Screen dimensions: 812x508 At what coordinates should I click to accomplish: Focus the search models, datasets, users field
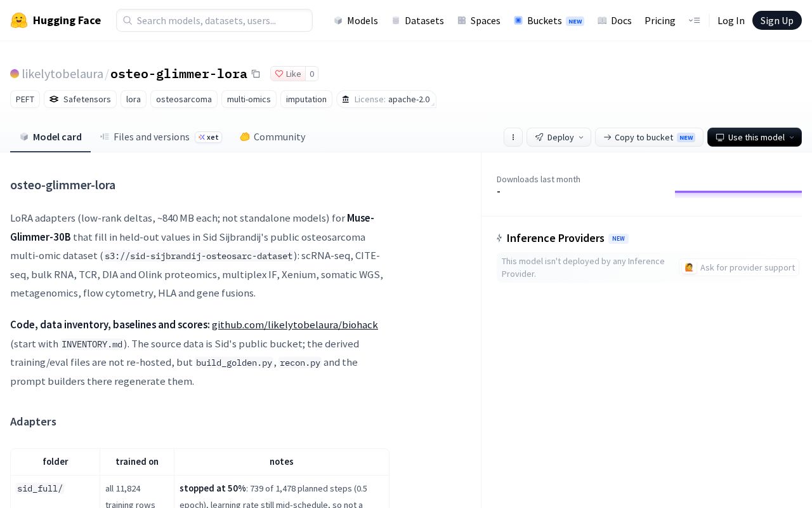pyautogui.click(x=214, y=20)
